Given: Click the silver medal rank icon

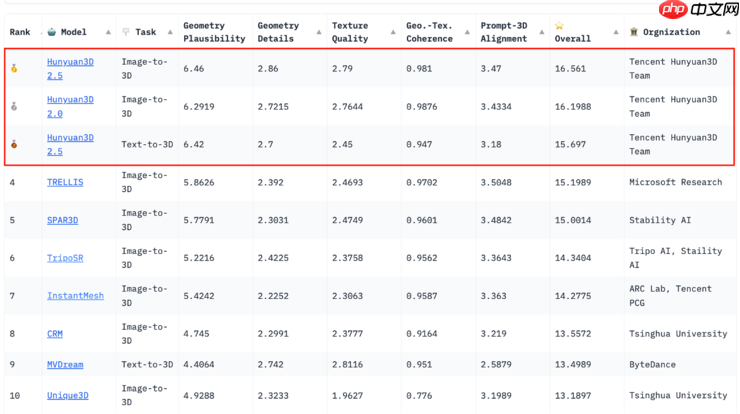Looking at the screenshot, I should (x=14, y=107).
